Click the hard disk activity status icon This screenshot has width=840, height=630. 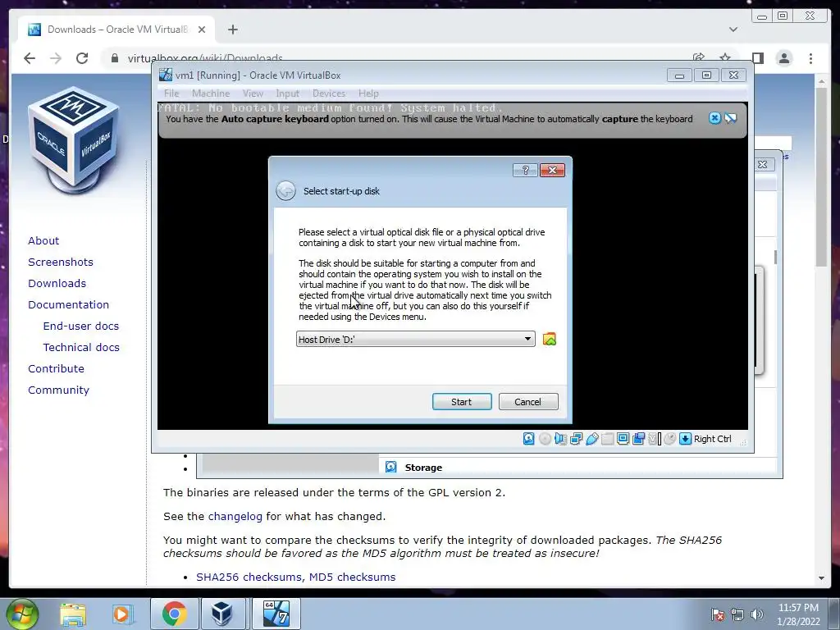click(x=529, y=439)
